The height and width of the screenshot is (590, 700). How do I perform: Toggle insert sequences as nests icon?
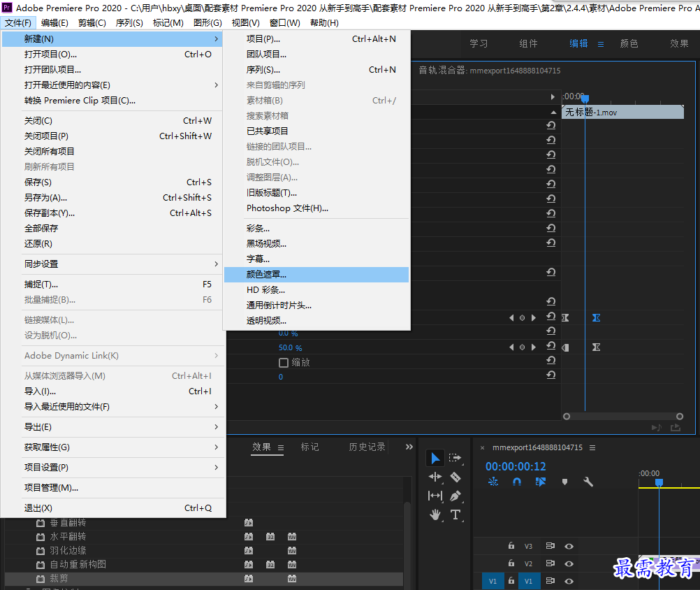pos(493,482)
